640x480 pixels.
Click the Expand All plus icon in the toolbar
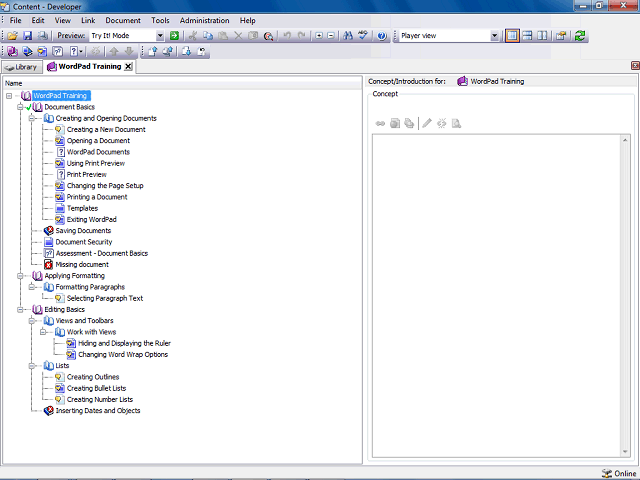coord(319,36)
